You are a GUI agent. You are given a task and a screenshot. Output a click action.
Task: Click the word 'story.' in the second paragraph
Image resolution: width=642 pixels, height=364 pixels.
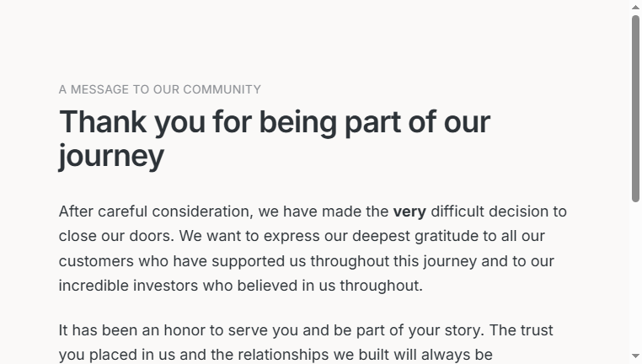tap(463, 330)
